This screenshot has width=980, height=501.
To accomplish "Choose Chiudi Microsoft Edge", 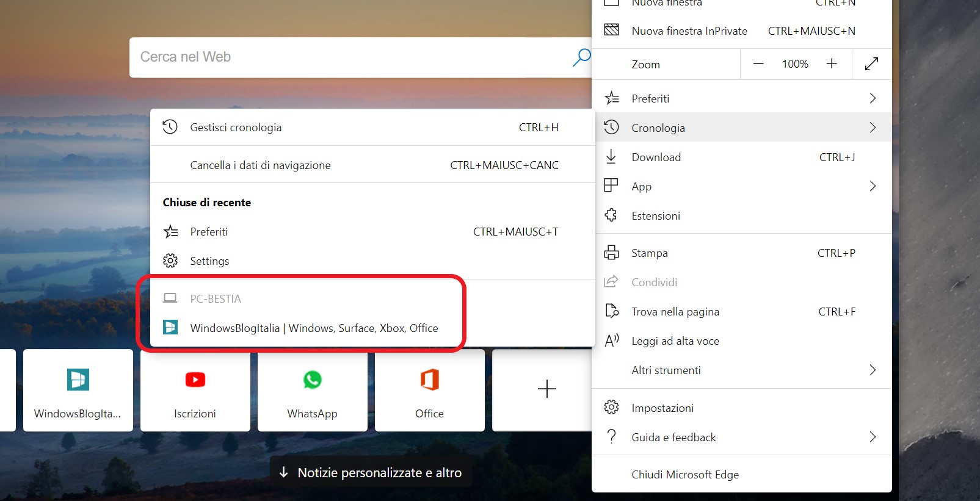I will (742, 474).
